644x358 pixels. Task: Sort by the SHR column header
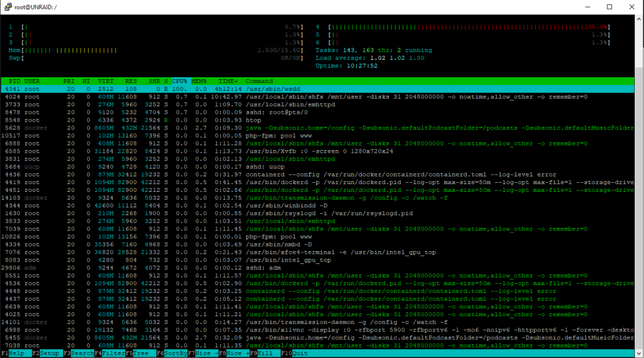pyautogui.click(x=155, y=81)
